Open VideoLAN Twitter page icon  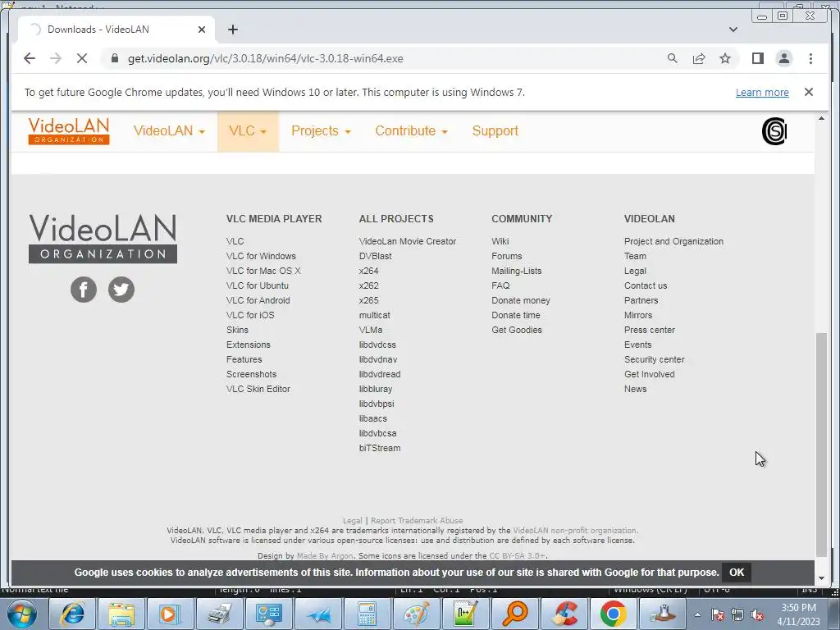click(121, 290)
